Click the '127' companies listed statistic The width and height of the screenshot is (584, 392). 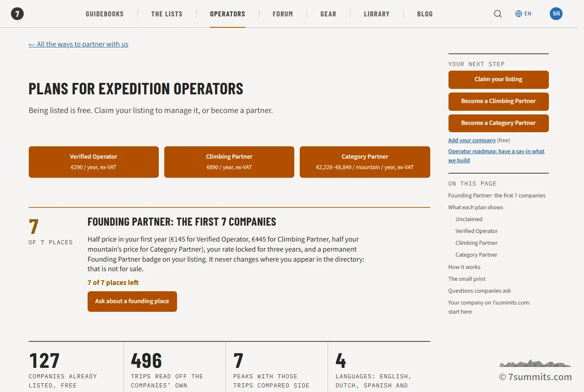coord(44,361)
